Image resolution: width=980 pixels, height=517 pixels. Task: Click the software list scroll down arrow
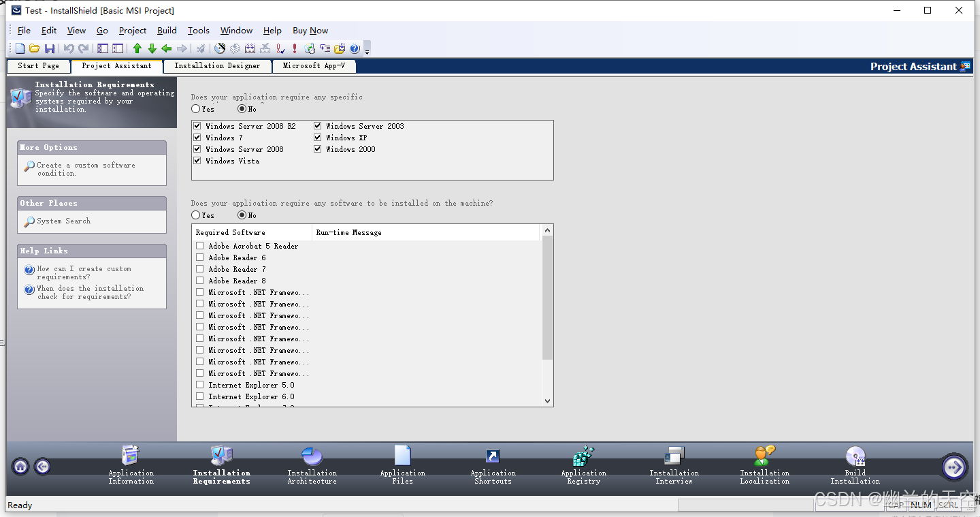548,401
